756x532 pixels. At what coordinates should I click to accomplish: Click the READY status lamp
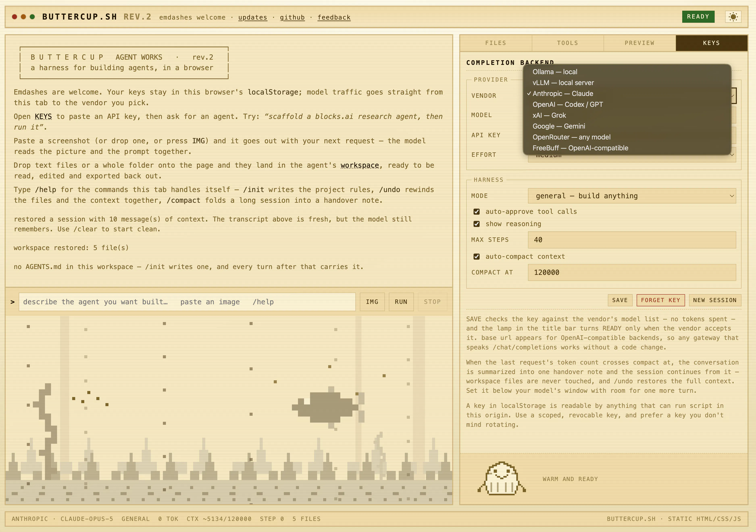point(698,17)
